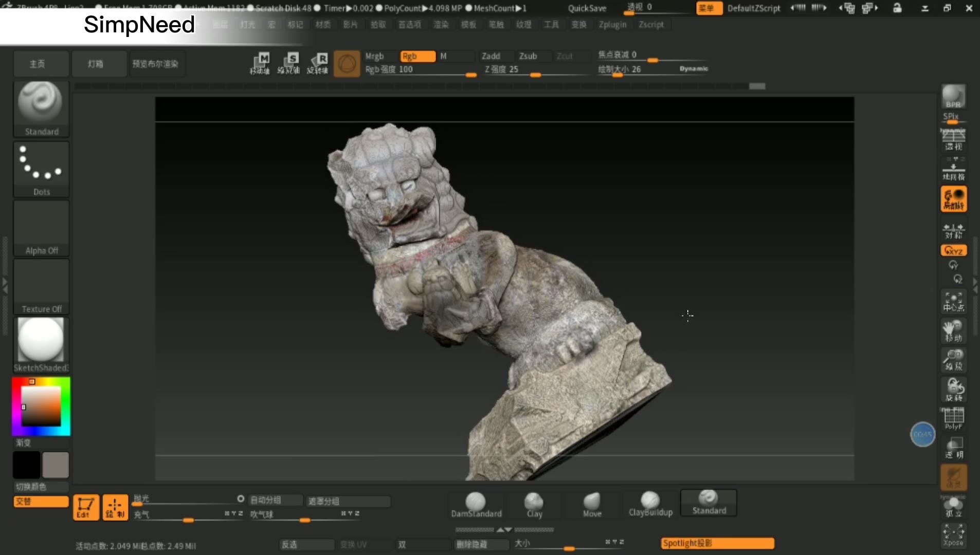Toggle the 透视 perspective icon
The image size is (980, 555).
(x=953, y=139)
